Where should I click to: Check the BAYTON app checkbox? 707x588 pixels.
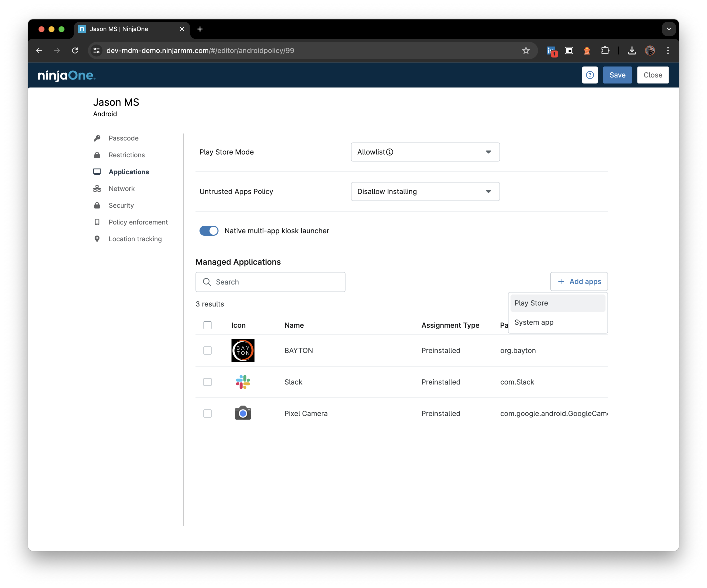(208, 350)
